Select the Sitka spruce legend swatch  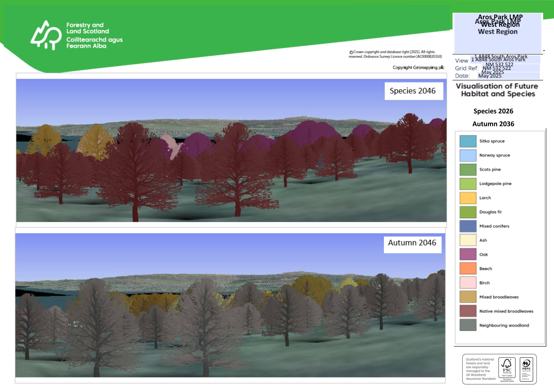(x=468, y=141)
